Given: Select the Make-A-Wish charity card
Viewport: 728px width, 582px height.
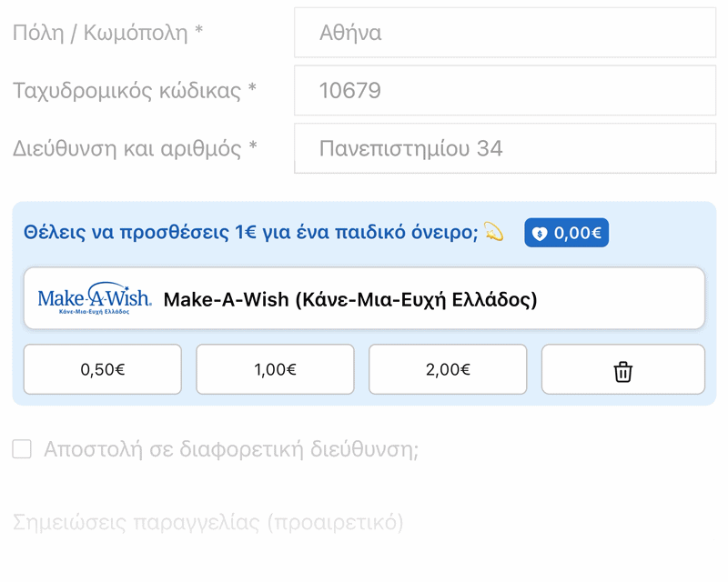Looking at the screenshot, I should [x=363, y=296].
